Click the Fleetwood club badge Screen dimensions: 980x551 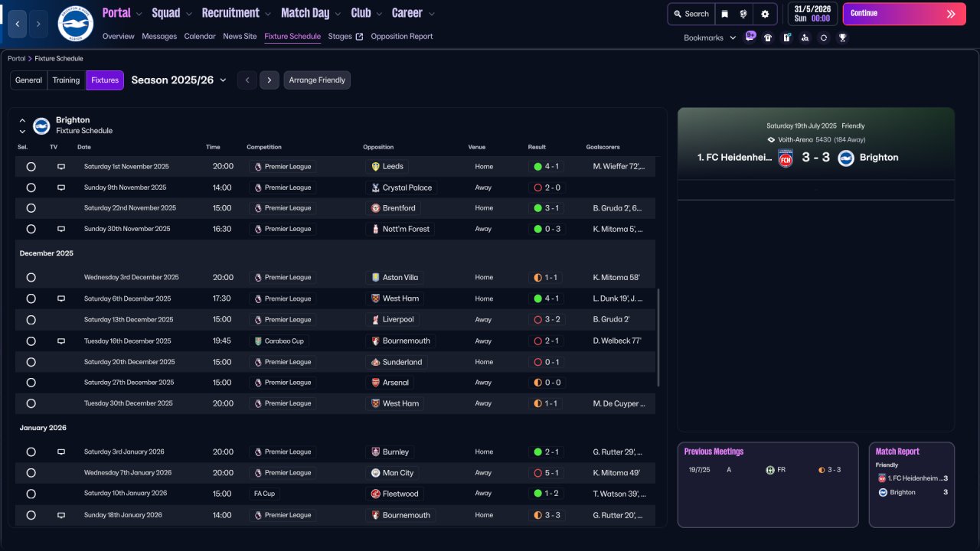[x=375, y=494]
